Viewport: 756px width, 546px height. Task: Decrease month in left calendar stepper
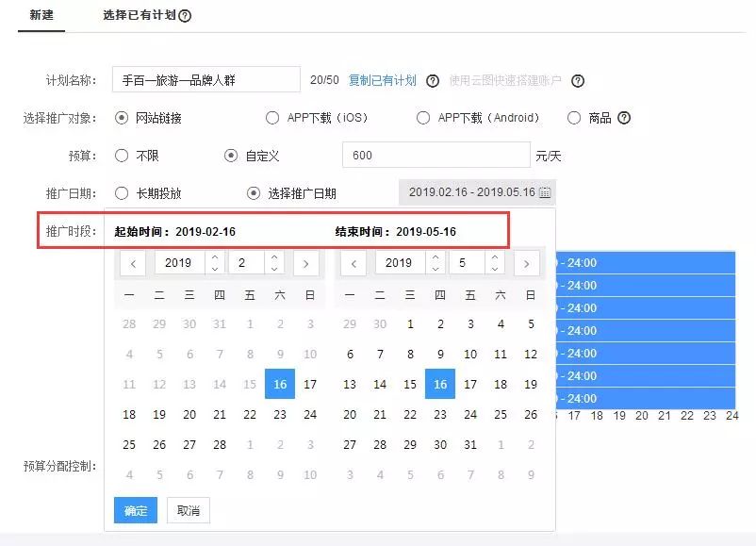point(274,269)
